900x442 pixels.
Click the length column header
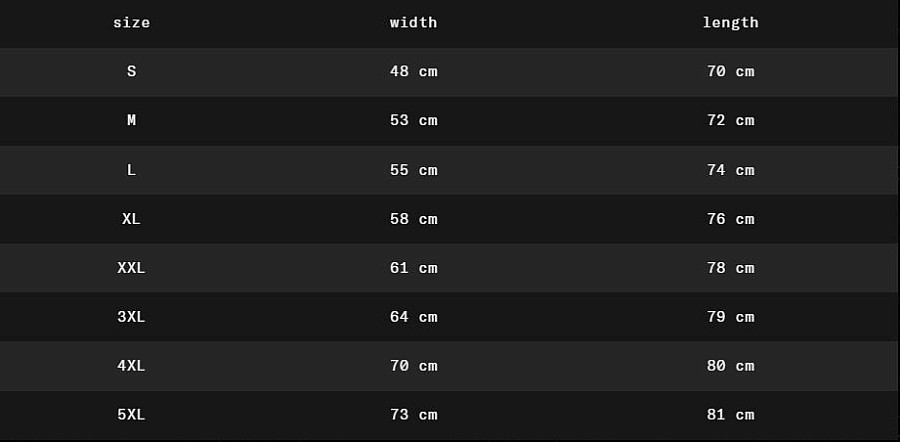[730, 22]
